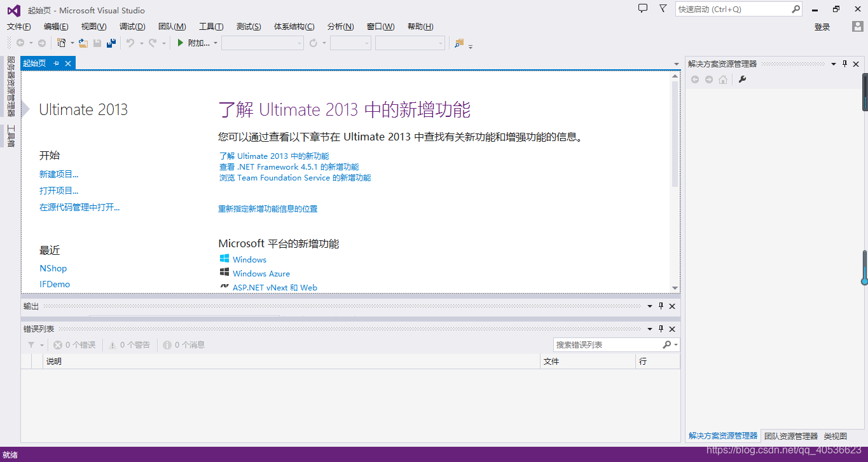This screenshot has height=462, width=868.
Task: Click Open from Source Control link
Action: pyautogui.click(x=79, y=207)
